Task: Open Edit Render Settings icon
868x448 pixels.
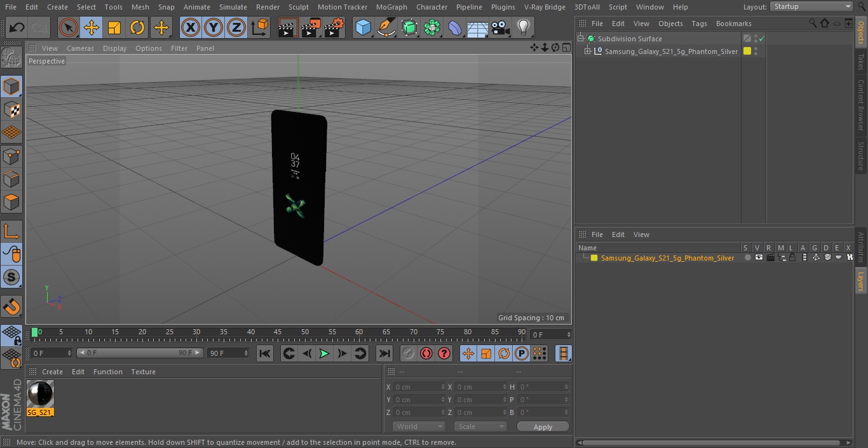Action: pos(334,27)
